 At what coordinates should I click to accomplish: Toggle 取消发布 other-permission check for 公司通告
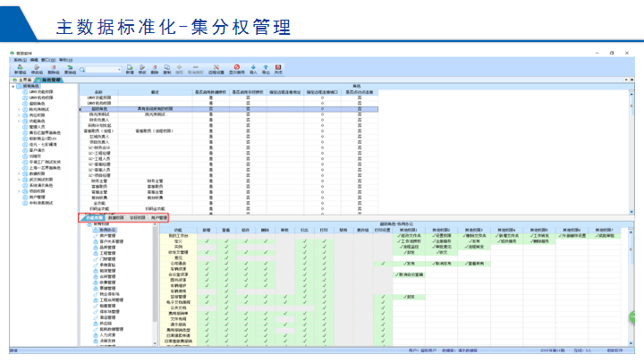[x=442, y=264]
